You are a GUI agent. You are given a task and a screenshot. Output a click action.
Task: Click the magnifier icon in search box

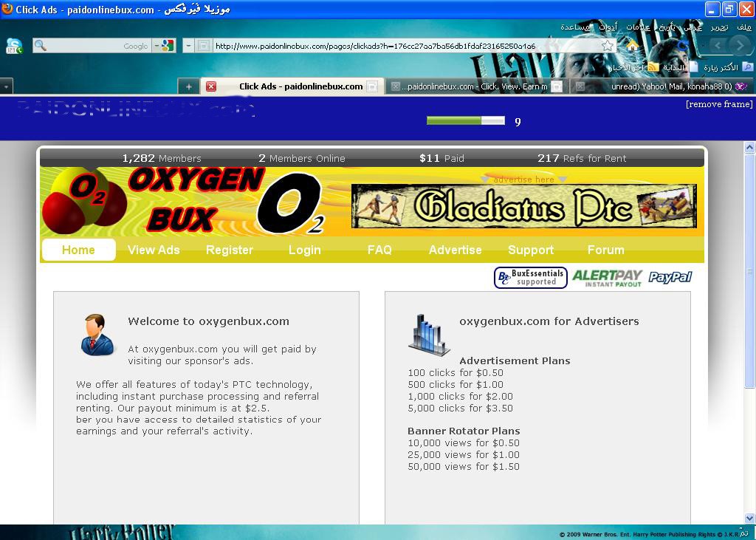(41, 46)
